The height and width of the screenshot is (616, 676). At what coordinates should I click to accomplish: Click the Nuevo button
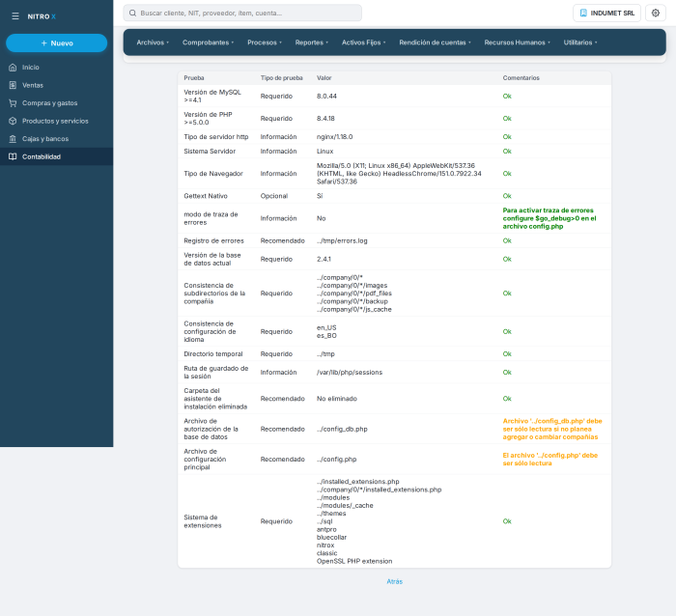click(x=56, y=43)
